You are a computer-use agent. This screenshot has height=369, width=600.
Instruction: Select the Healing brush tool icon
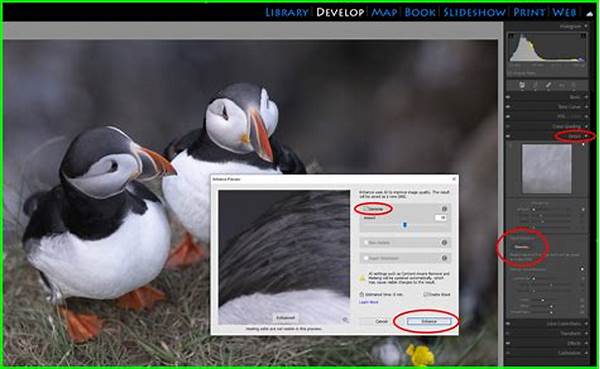[x=548, y=85]
